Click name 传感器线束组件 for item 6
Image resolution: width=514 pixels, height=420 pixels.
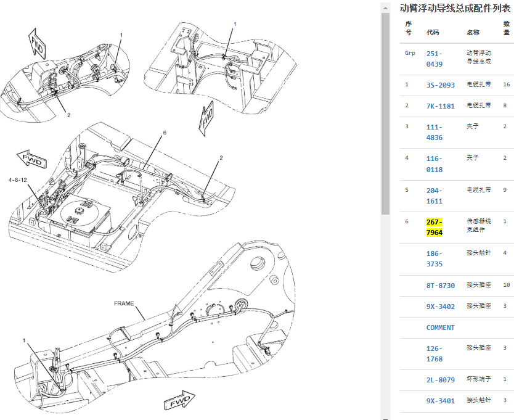point(479,226)
